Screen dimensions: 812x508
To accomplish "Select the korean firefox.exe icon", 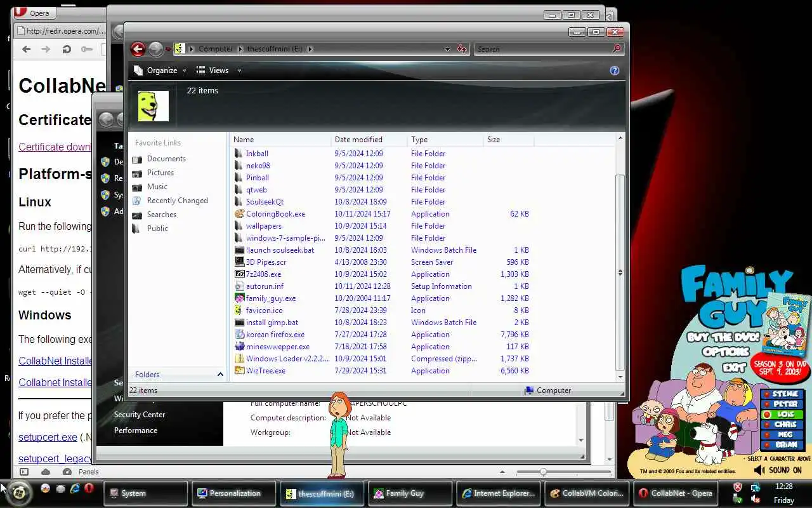I will pos(239,334).
